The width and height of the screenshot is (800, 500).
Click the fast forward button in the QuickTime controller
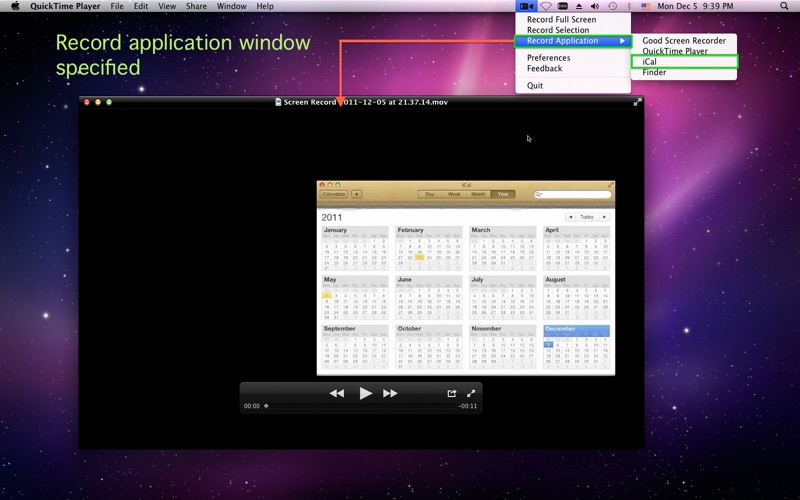390,393
